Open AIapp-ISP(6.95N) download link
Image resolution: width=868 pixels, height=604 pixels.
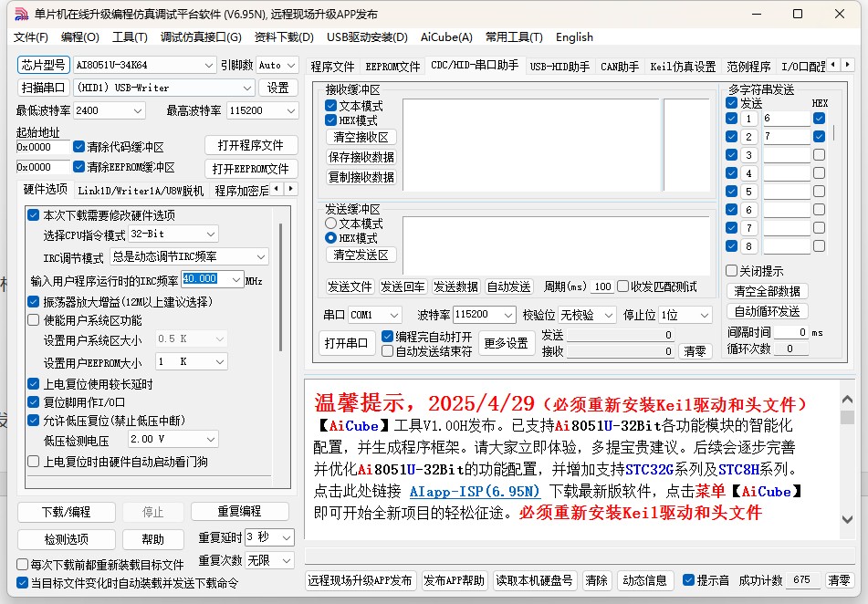click(475, 491)
